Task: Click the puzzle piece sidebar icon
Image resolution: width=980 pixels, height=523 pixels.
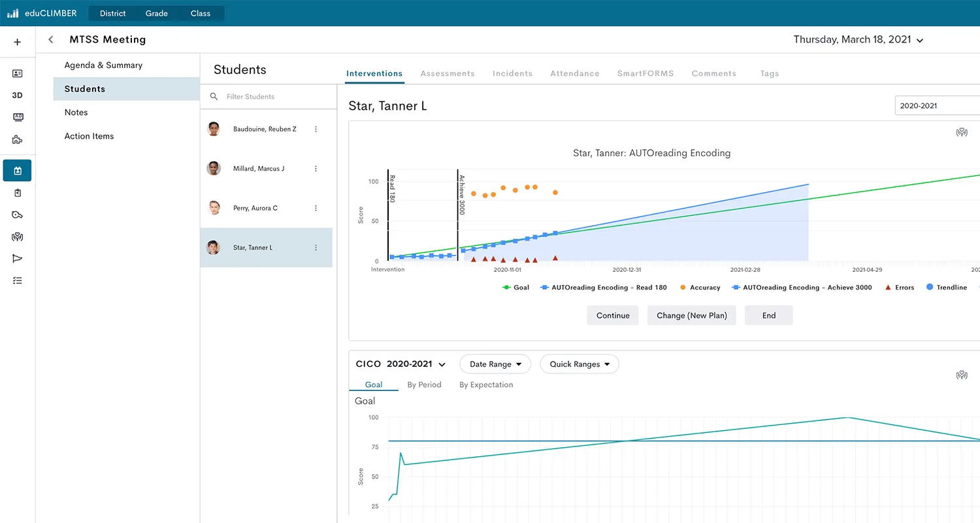Action: click(18, 139)
